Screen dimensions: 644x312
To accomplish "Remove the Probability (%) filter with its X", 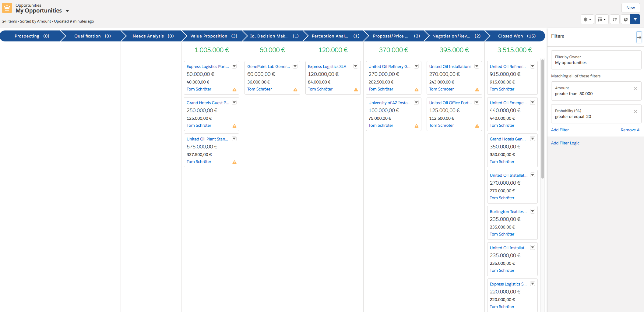I will click(x=635, y=112).
